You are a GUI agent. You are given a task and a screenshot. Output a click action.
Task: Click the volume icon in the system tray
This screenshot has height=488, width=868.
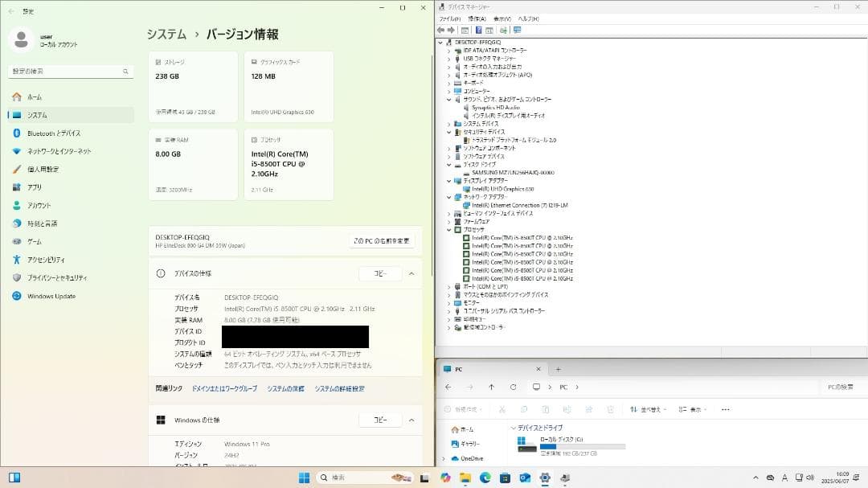click(810, 478)
